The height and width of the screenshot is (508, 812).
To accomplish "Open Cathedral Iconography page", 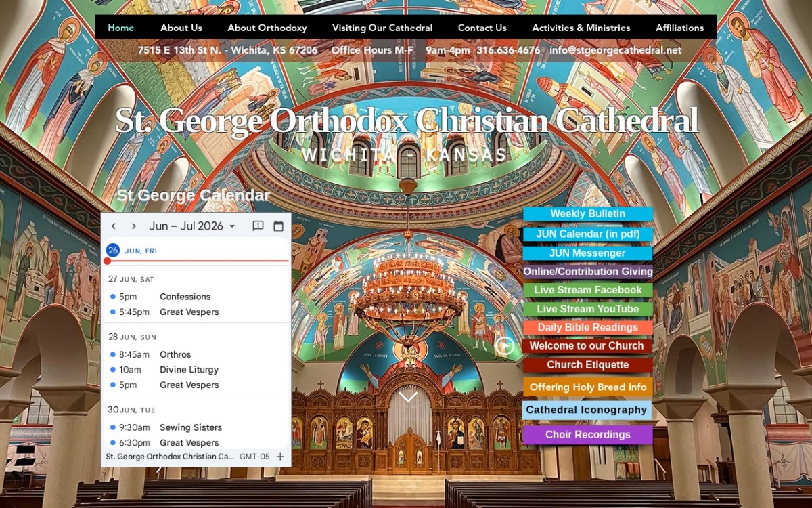I will (x=587, y=410).
